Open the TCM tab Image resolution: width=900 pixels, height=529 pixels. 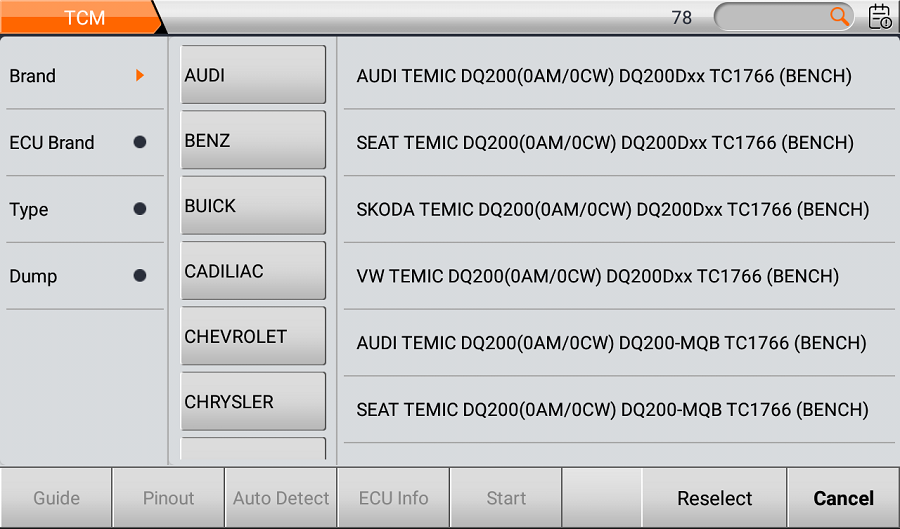point(82,17)
